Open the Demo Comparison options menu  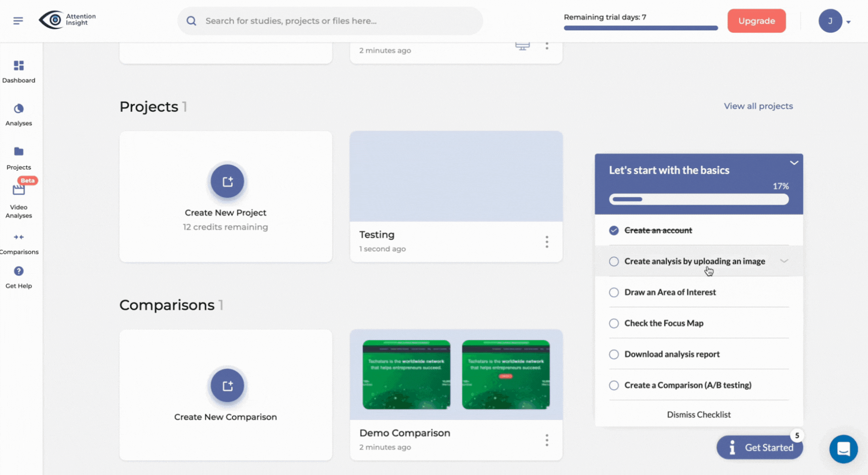(547, 440)
